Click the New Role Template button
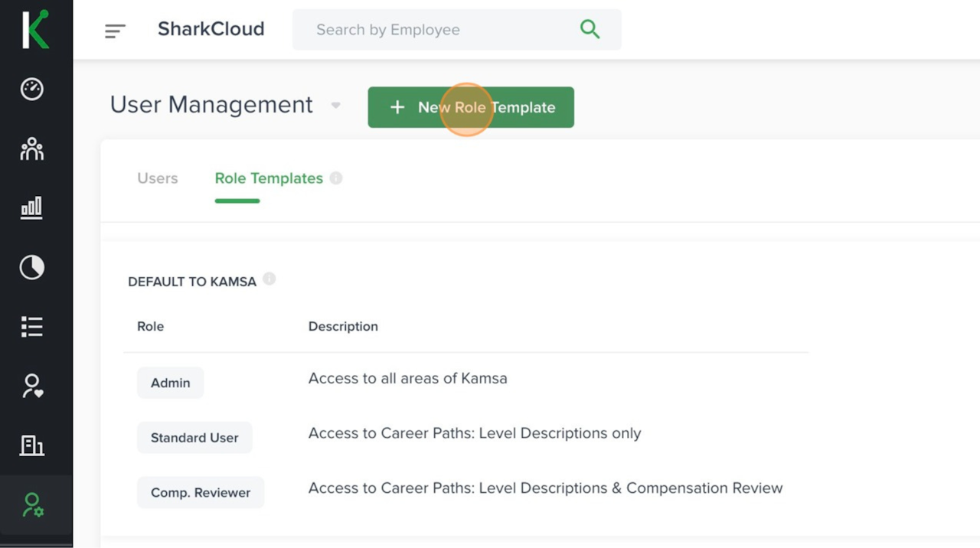Image resolution: width=980 pixels, height=548 pixels. tap(471, 107)
